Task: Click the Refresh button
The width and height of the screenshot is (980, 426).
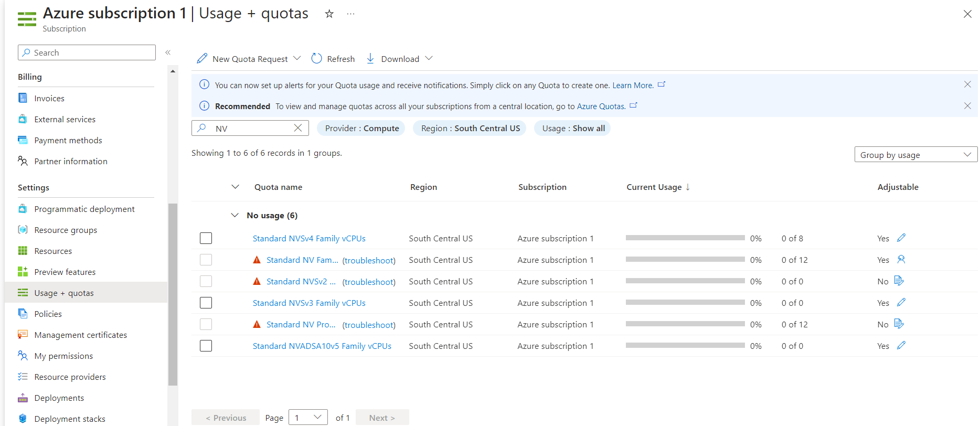Action: tap(333, 59)
